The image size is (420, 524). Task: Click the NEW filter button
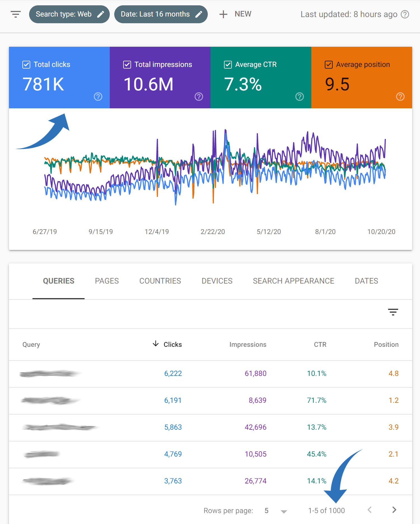235,14
